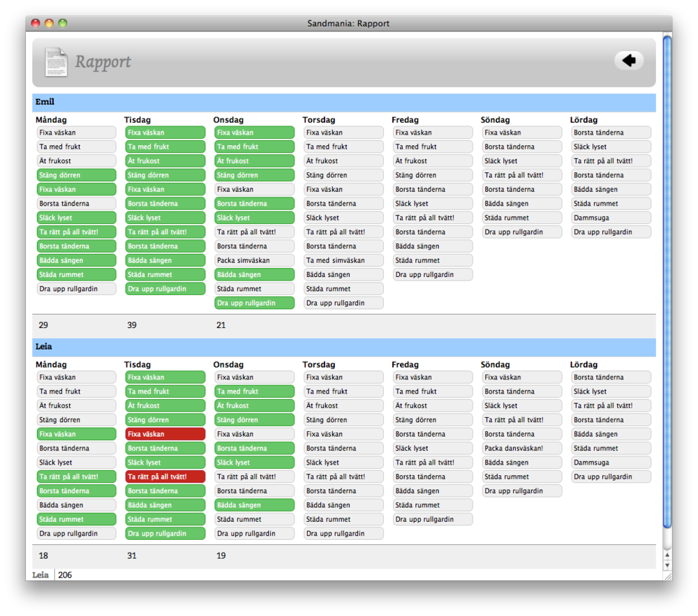This screenshot has width=698, height=616.
Task: Mark Packa simväskan in Emil's Onsdag
Action: [254, 260]
